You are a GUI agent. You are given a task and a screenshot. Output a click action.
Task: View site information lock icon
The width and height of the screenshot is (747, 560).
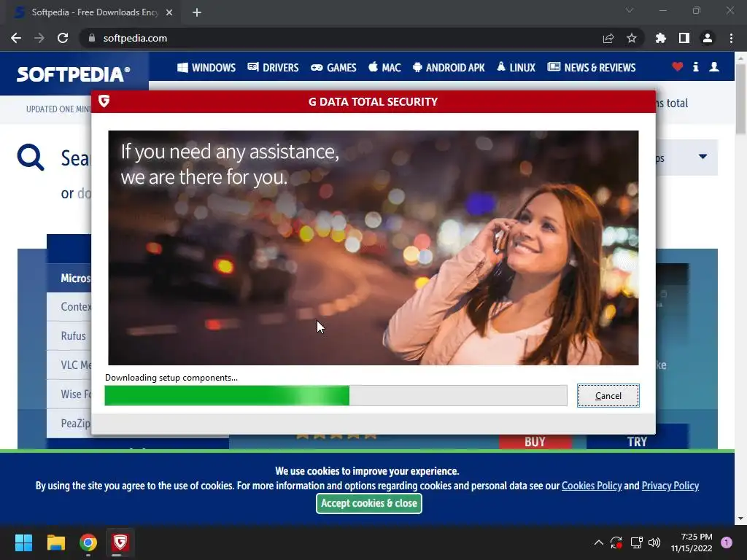pos(91,38)
